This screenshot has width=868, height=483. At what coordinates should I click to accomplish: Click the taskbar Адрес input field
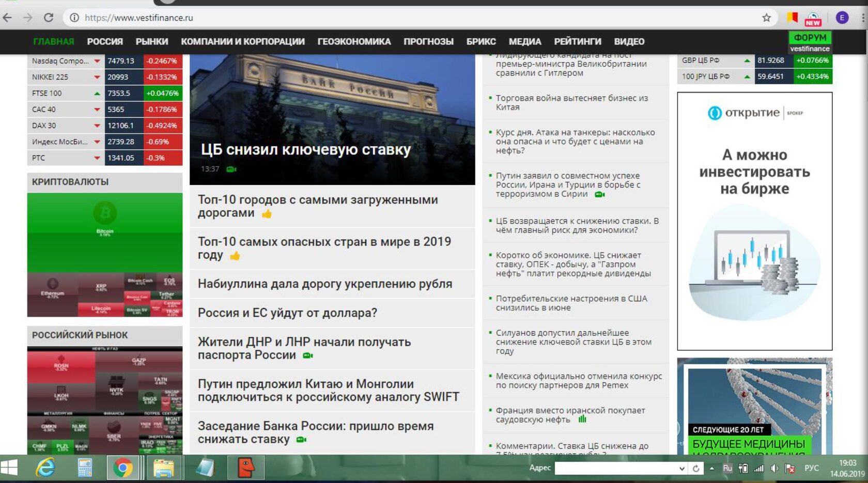point(616,469)
